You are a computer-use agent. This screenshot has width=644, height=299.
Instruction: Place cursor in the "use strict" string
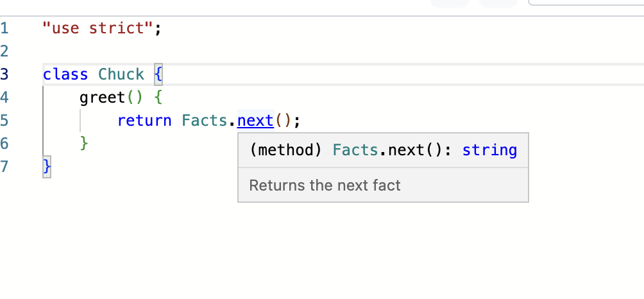tap(97, 28)
